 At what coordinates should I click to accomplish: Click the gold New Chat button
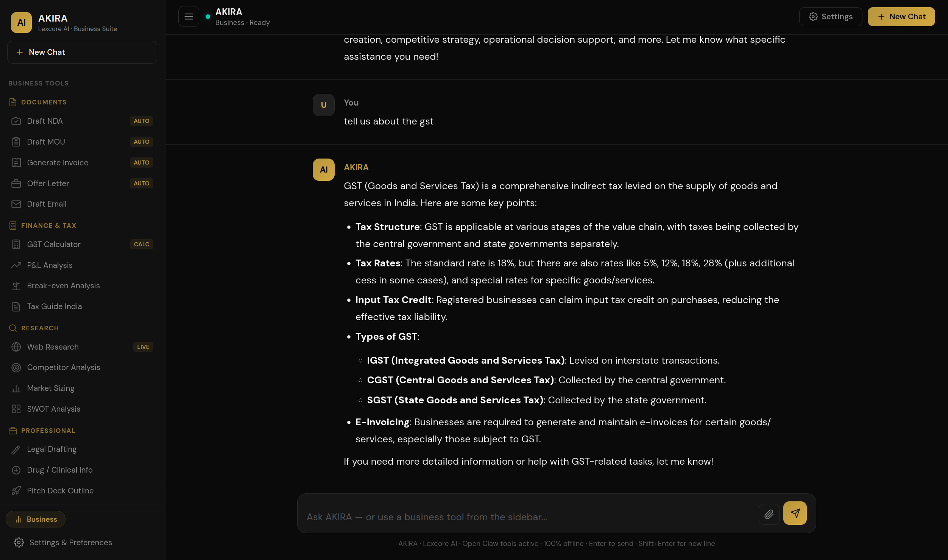click(x=901, y=17)
